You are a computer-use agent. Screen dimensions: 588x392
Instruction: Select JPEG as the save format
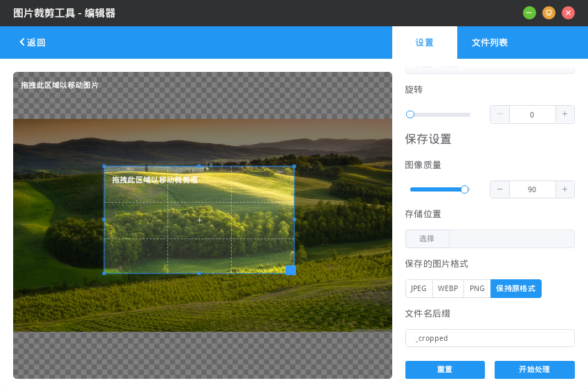click(419, 288)
